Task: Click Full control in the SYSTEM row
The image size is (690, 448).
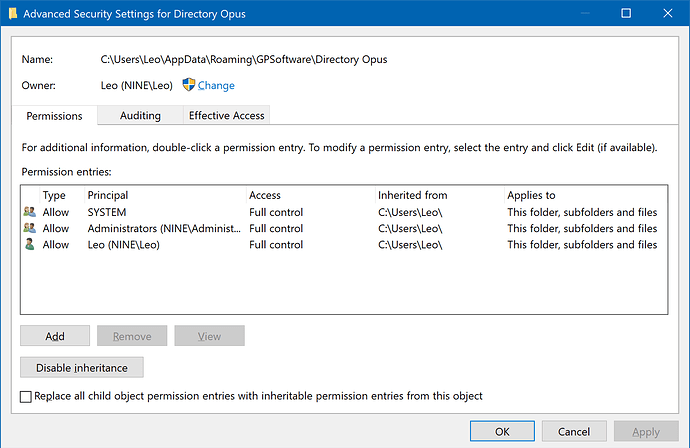Action: [x=276, y=212]
